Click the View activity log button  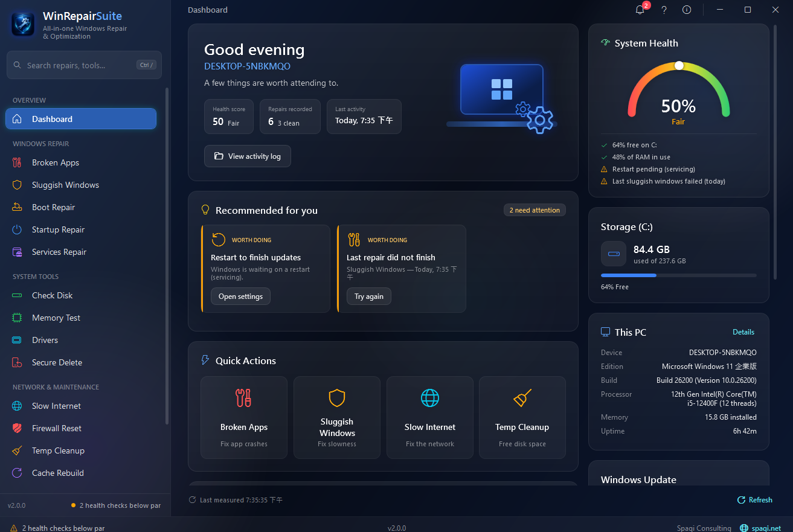(x=248, y=156)
